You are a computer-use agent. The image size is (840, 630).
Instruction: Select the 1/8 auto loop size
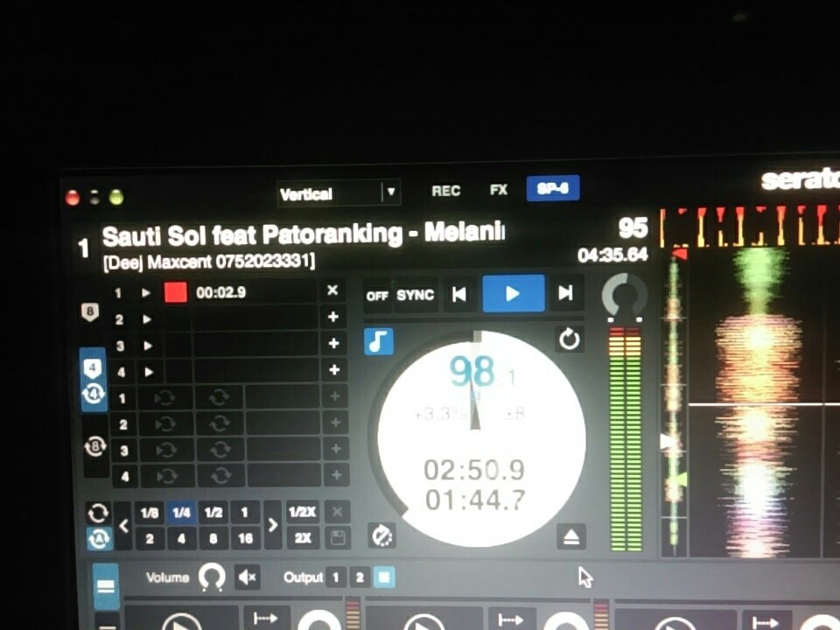pyautogui.click(x=149, y=514)
